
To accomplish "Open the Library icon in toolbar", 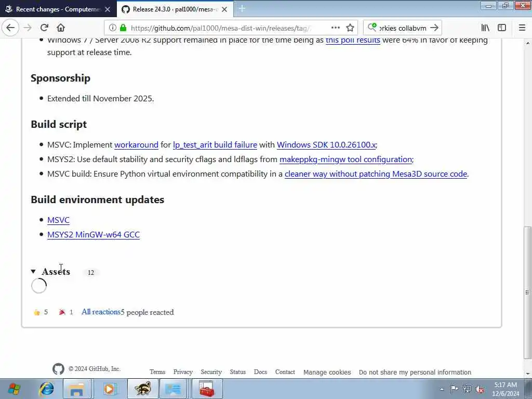I will 486,28.
